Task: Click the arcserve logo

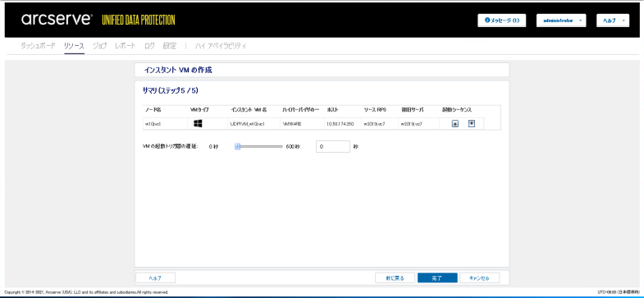Action: pyautogui.click(x=57, y=20)
